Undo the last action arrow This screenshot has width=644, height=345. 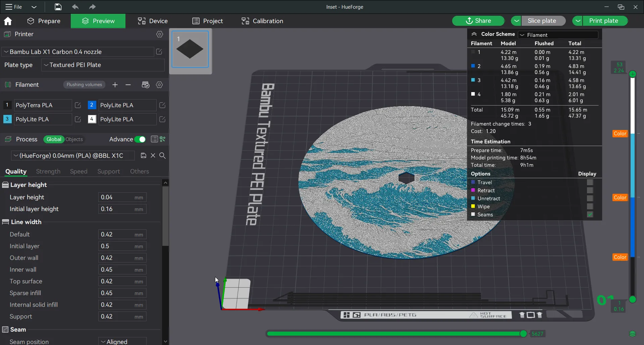[x=75, y=7]
